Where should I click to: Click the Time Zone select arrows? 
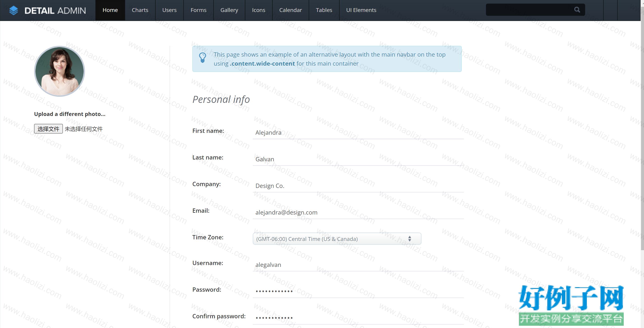tap(409, 239)
